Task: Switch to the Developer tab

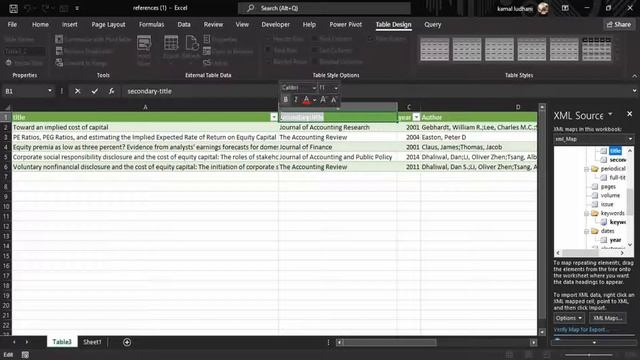Action: coord(276,24)
